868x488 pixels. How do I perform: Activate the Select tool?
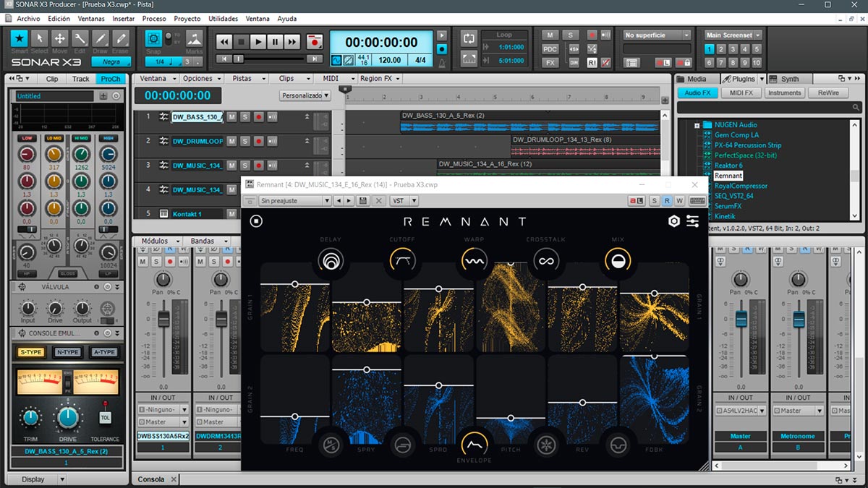coord(40,38)
